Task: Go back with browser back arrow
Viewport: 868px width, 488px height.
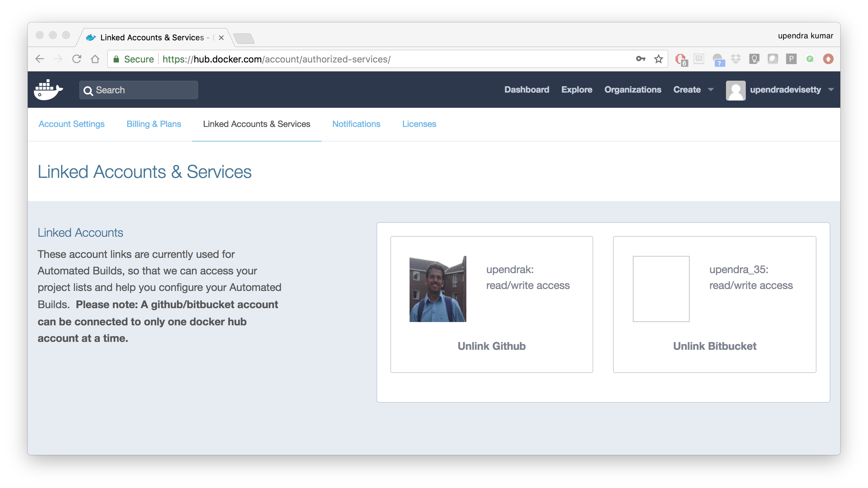Action: 40,59
